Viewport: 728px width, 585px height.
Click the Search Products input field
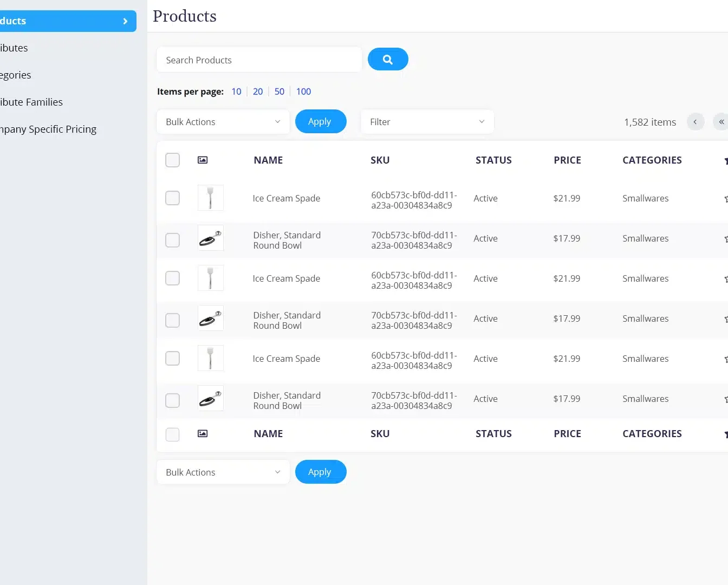[x=259, y=60]
